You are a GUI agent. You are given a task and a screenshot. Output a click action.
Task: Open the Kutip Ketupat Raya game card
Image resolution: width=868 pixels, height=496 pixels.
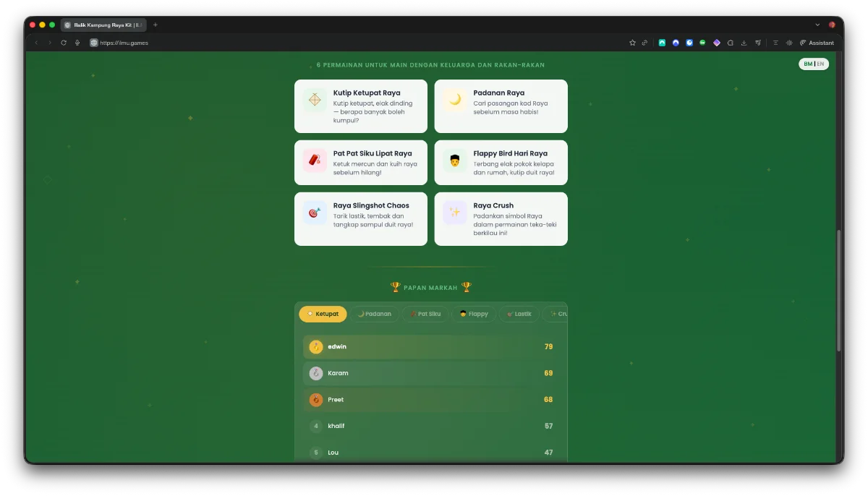[361, 106]
